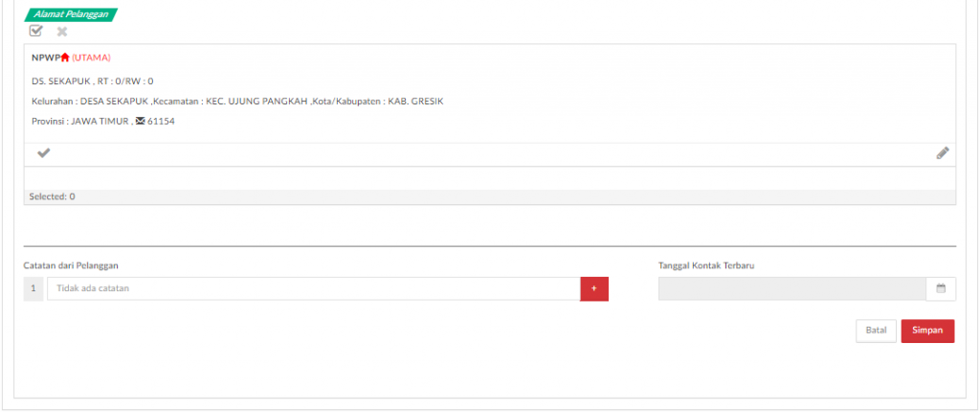
Task: Click the Simpan button
Action: 927,331
